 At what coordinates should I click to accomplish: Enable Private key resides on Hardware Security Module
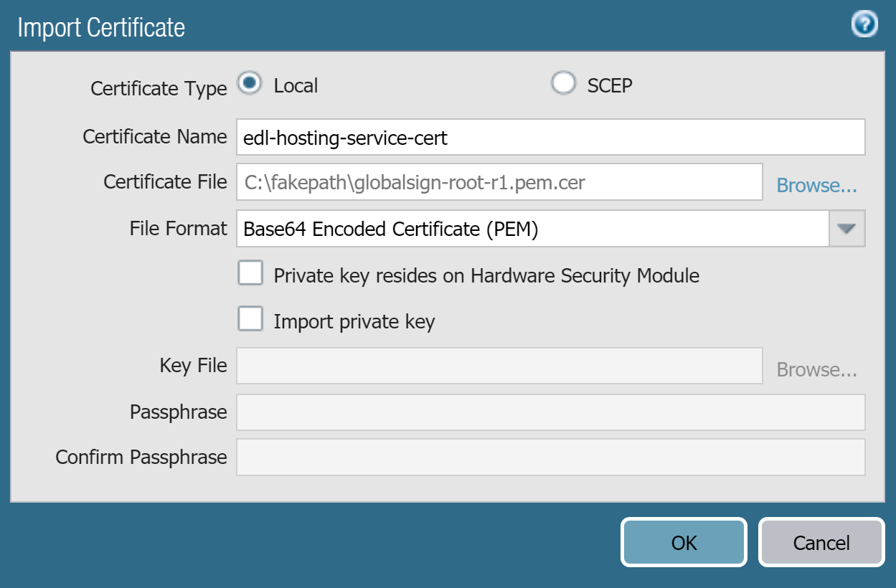point(250,273)
